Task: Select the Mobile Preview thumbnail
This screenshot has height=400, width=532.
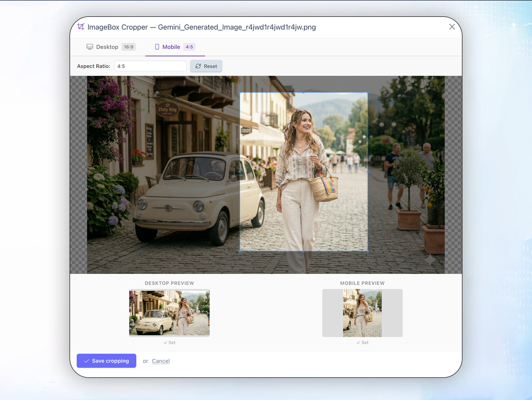Action: click(x=362, y=313)
